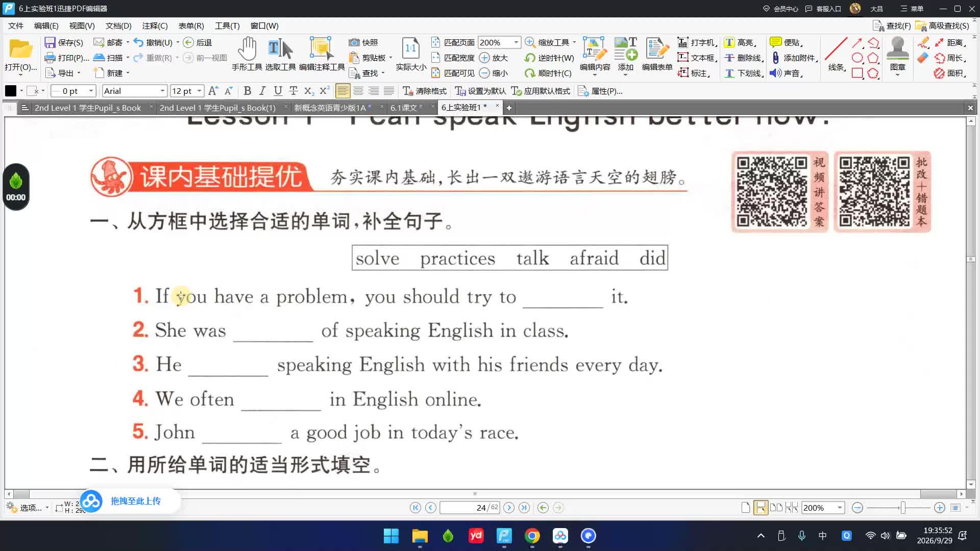Open the 0 pt line width dropdown
The image size is (980, 551).
(x=91, y=91)
